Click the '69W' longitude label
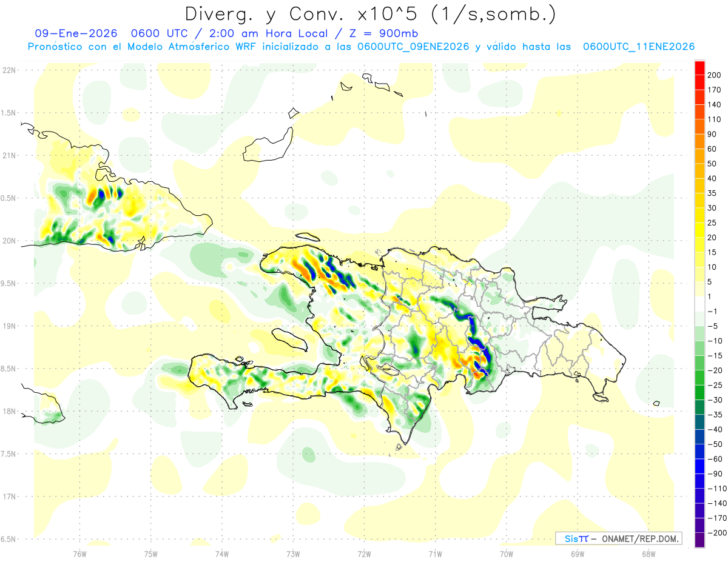This screenshot has height=562, width=728. [577, 554]
